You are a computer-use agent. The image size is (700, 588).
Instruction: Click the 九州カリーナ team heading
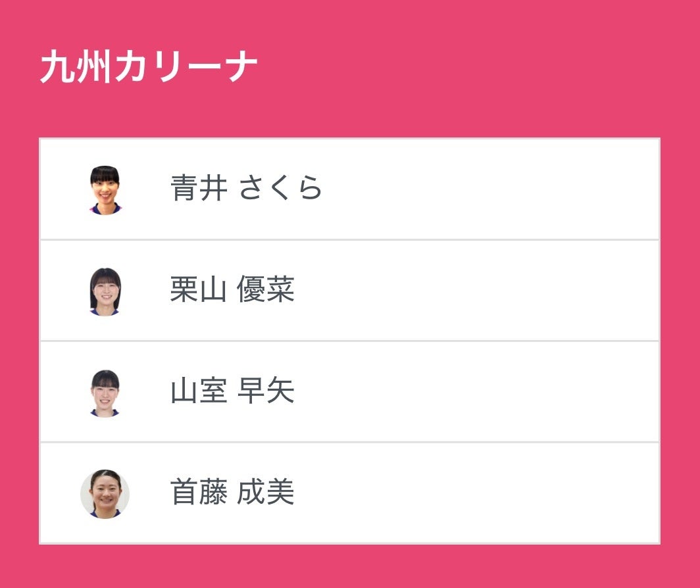coord(148,67)
